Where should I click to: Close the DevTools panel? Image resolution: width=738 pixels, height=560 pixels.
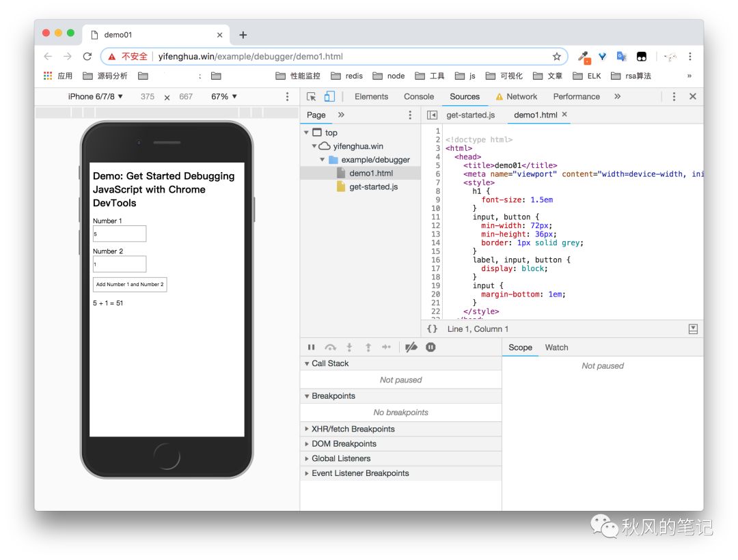[692, 96]
